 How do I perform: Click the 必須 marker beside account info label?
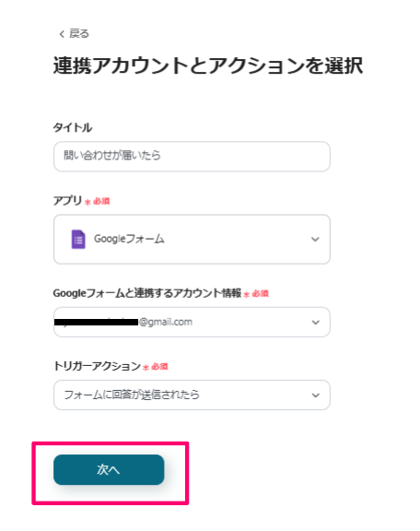pyautogui.click(x=256, y=293)
